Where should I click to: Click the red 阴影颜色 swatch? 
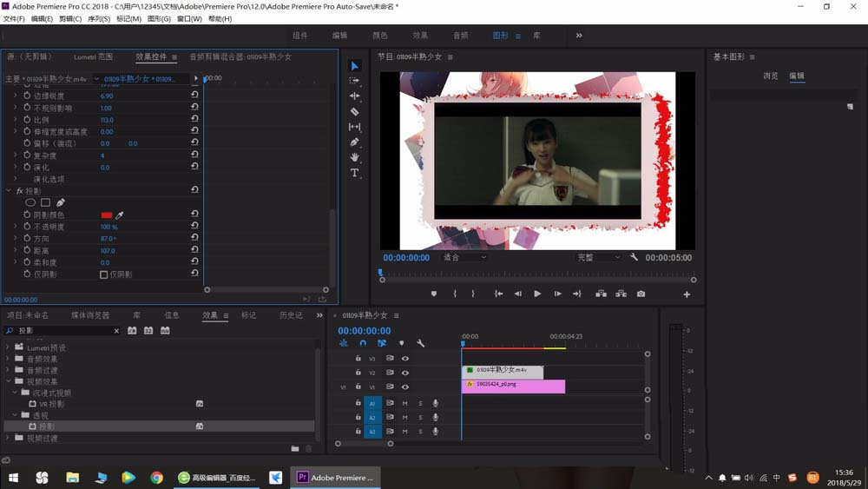[x=107, y=215]
